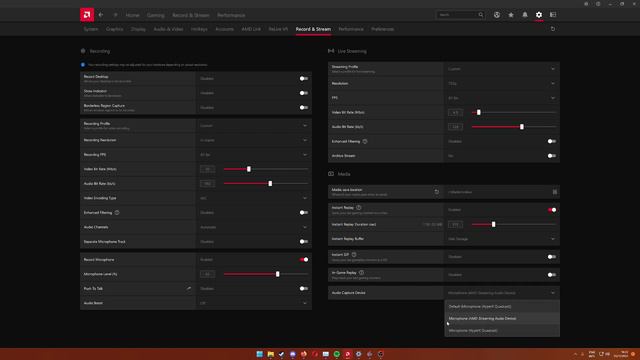The image size is (640, 360).
Task: Toggle Record Desktop switch
Action: tap(304, 78)
